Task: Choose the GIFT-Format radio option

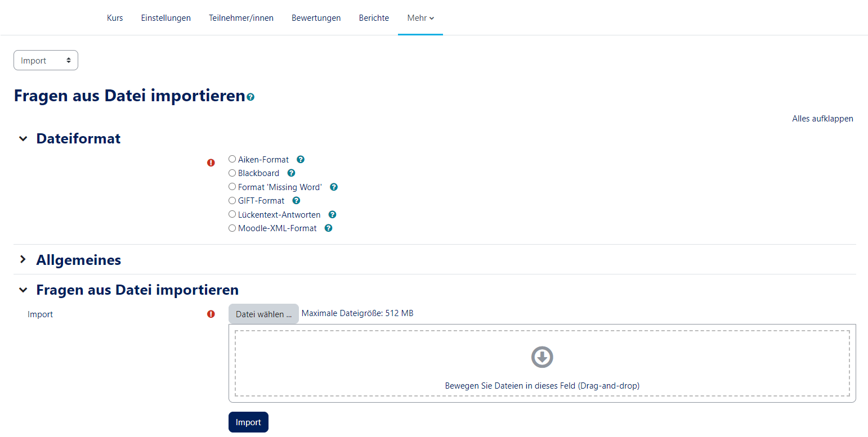Action: pos(232,200)
